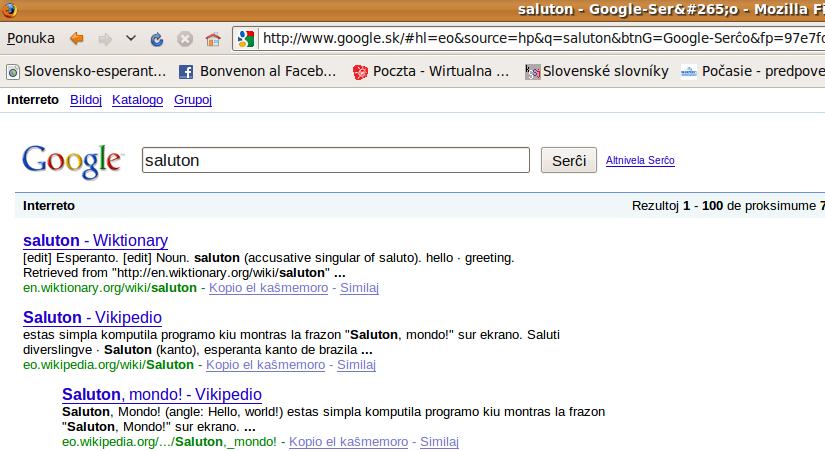Switch to Grupoj search
The height and width of the screenshot is (451, 825).
pyautogui.click(x=193, y=99)
